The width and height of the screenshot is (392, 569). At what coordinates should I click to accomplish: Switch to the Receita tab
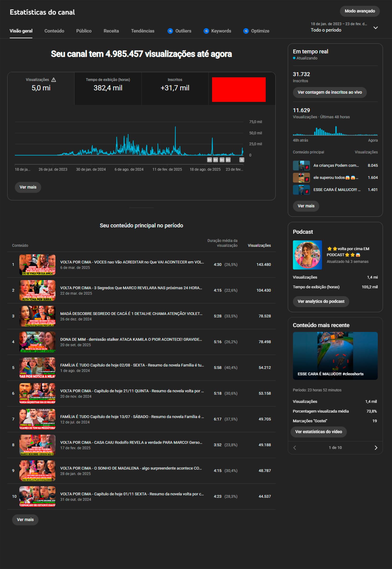click(x=111, y=31)
